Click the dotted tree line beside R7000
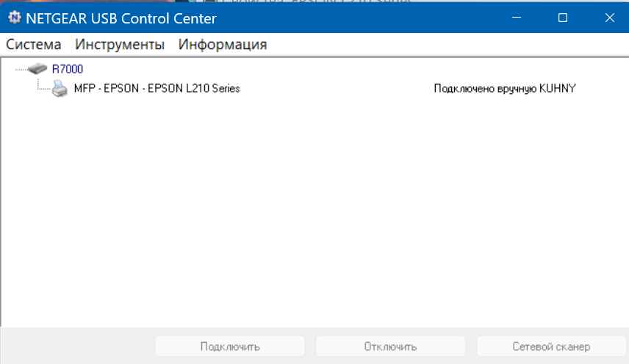629x364 pixels. pos(20,70)
